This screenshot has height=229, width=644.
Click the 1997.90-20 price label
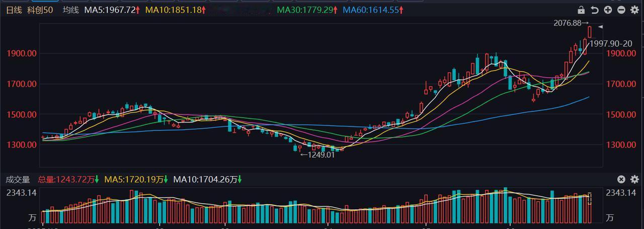coord(611,44)
